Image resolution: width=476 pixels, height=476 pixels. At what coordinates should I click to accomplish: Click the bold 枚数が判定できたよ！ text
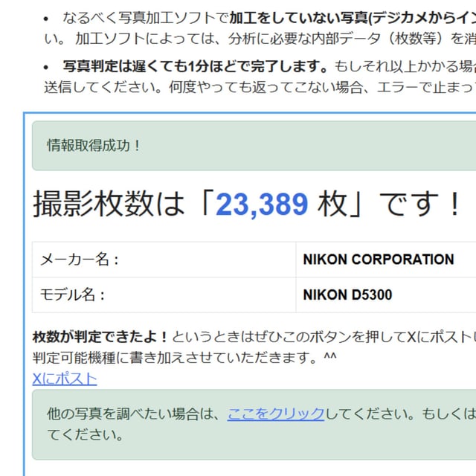(100, 337)
